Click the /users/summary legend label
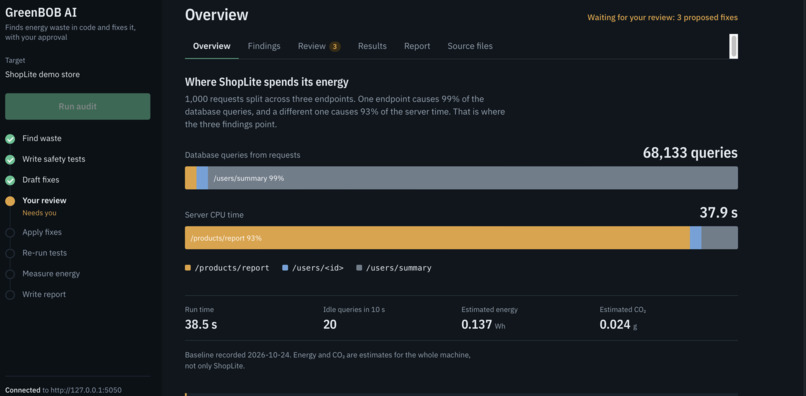 pos(398,268)
